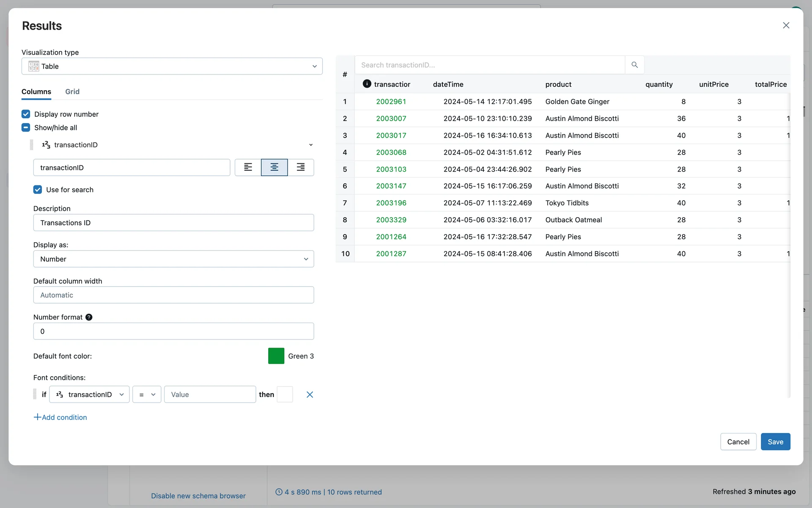Image resolution: width=812 pixels, height=508 pixels.
Task: Select the Columns tab
Action: (36, 91)
